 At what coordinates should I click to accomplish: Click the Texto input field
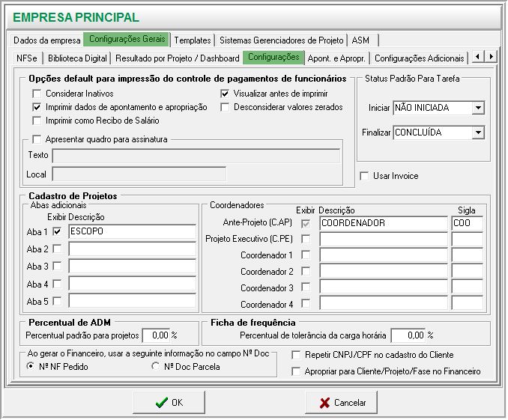pyautogui.click(x=196, y=156)
